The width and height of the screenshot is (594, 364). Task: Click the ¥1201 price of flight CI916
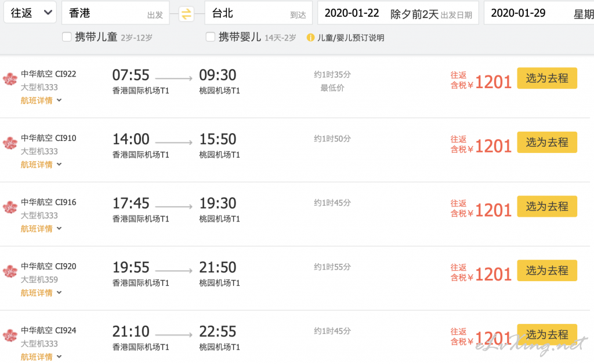(490, 210)
